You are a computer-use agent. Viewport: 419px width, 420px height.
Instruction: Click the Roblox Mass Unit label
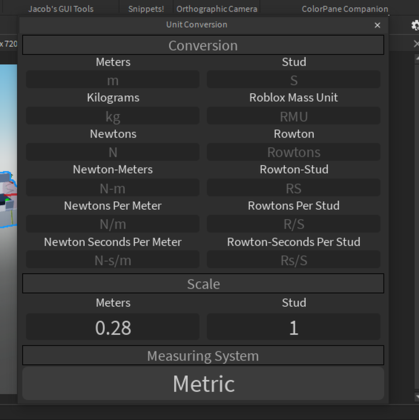click(x=294, y=98)
